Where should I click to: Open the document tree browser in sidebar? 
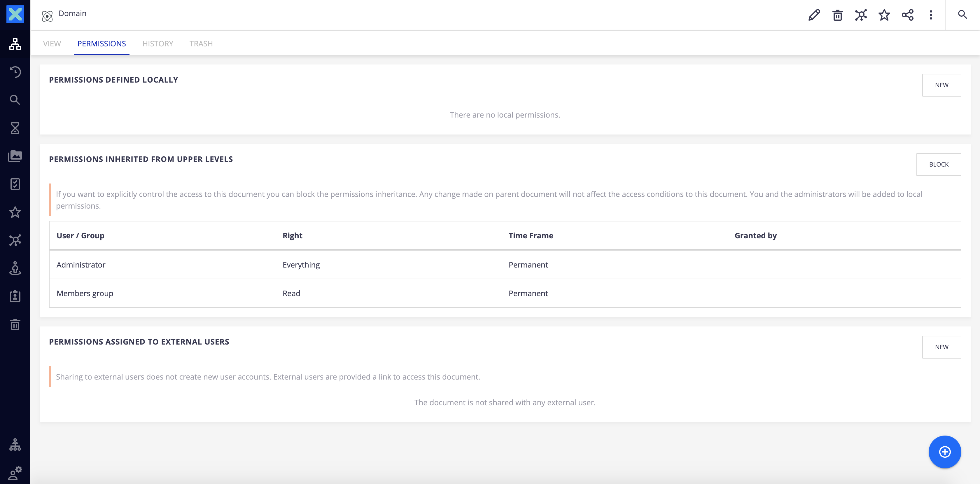click(15, 44)
